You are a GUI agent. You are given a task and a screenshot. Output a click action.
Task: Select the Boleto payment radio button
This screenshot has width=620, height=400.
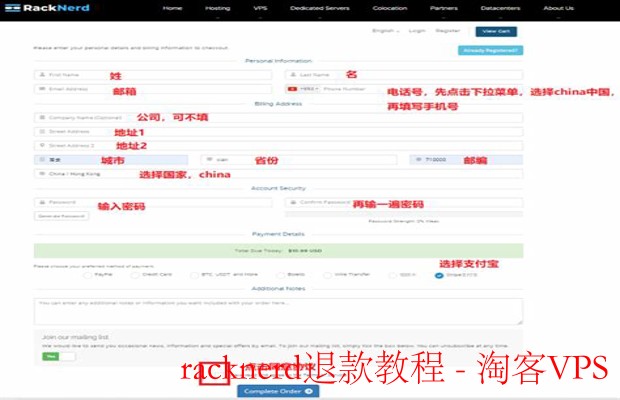pos(280,275)
